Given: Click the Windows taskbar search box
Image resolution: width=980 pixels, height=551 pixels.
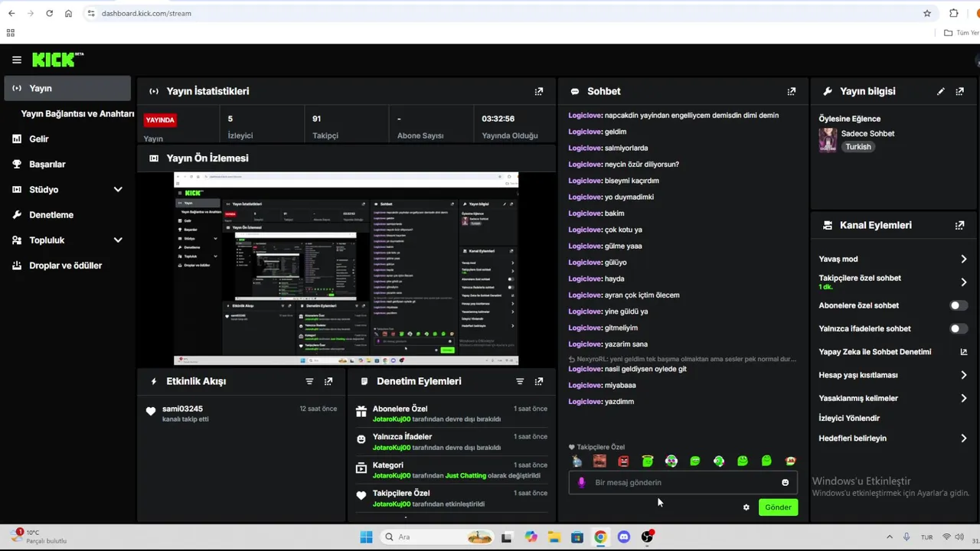Looking at the screenshot, I should [436, 537].
